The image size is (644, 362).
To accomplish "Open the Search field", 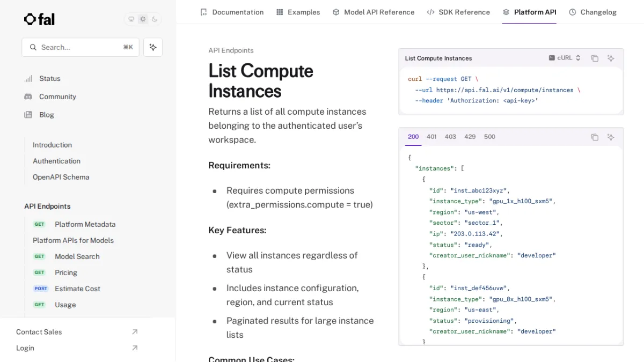I will pos(80,47).
